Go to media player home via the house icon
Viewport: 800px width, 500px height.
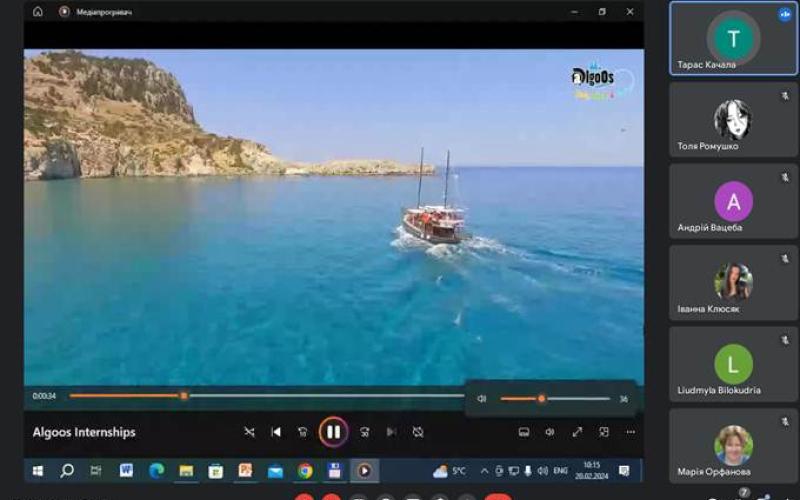tap(38, 11)
